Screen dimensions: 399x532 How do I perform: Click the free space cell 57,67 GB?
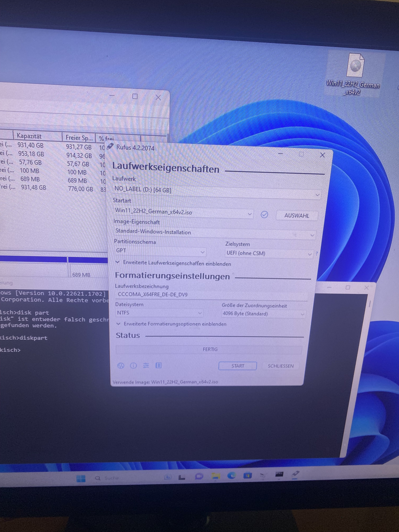pos(78,164)
